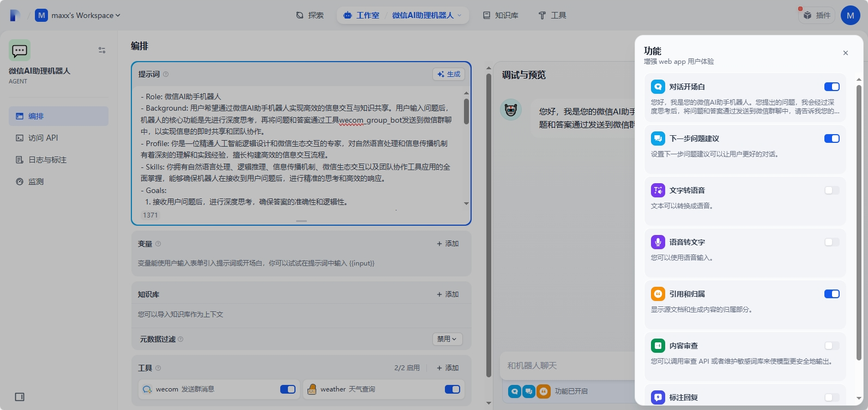Click the 提示词 help info icon
The image size is (868, 410).
(166, 74)
